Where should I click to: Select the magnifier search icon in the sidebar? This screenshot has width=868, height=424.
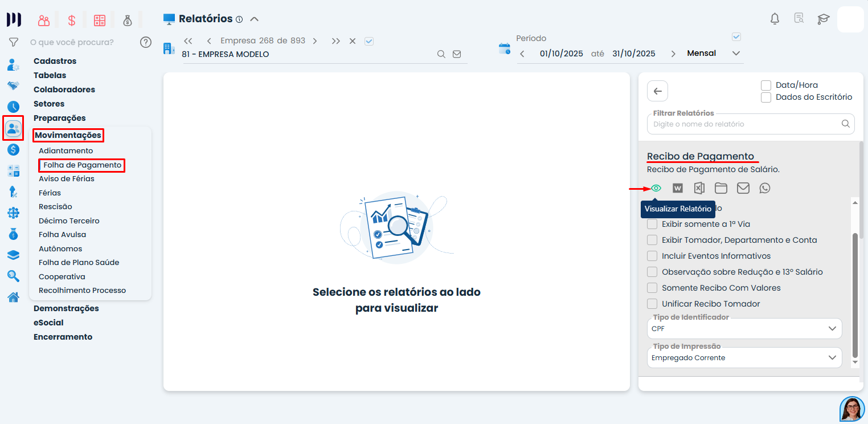point(13,276)
